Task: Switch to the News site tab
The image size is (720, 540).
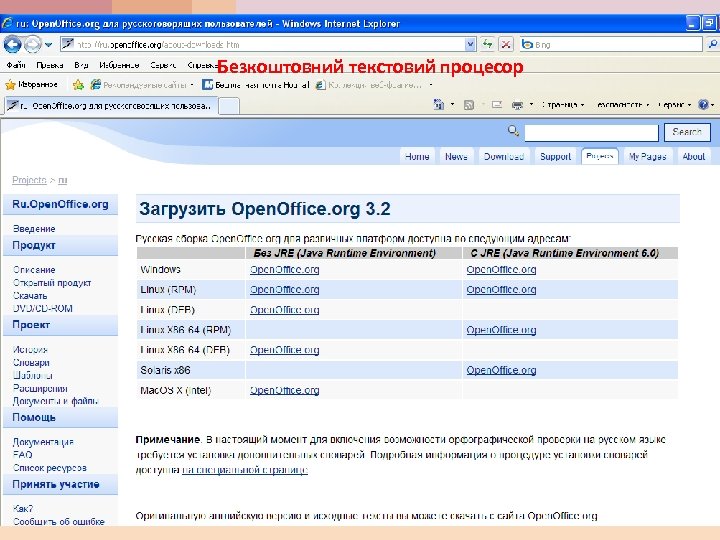Action: 456,157
